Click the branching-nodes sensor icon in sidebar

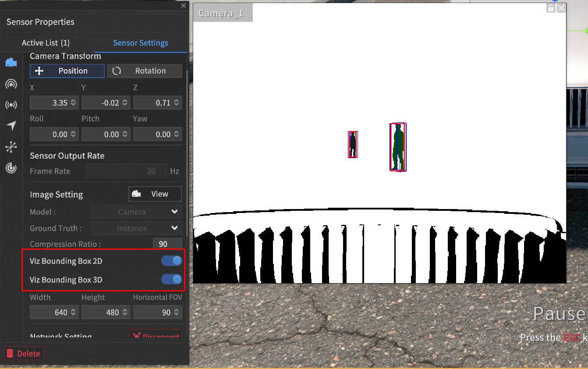tap(11, 147)
